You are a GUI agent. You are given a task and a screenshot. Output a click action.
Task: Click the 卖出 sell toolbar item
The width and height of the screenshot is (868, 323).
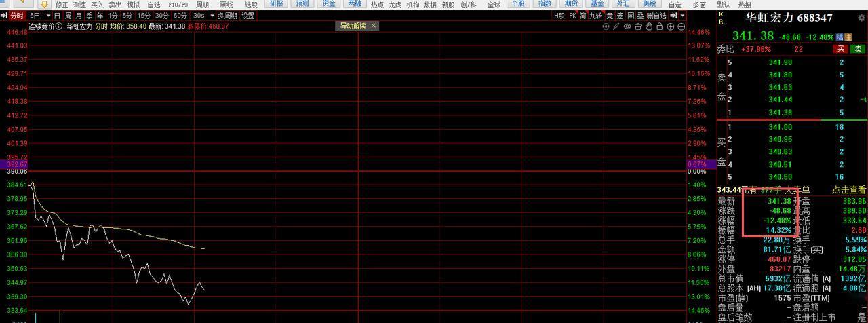(x=115, y=5)
